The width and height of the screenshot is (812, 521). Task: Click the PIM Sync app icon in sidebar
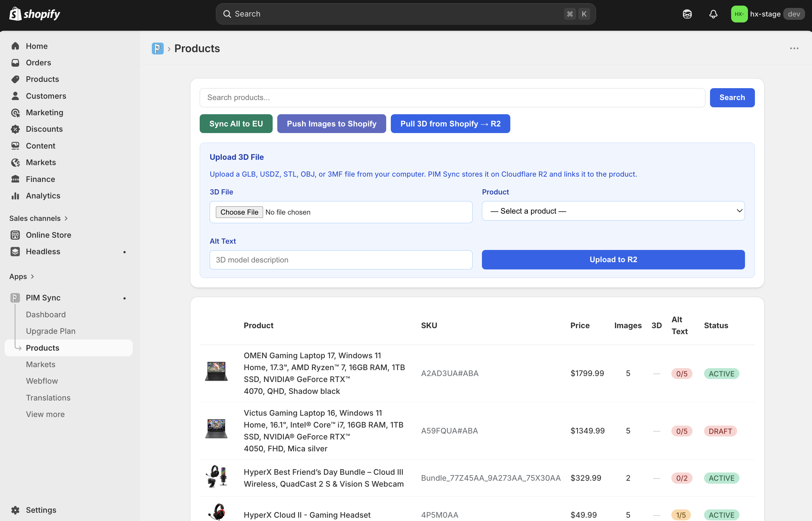click(15, 298)
